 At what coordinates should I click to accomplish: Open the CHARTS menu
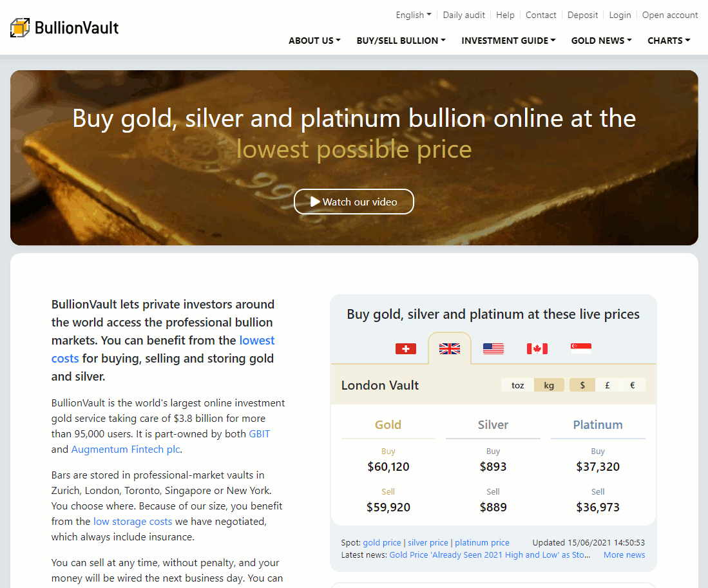(x=669, y=41)
